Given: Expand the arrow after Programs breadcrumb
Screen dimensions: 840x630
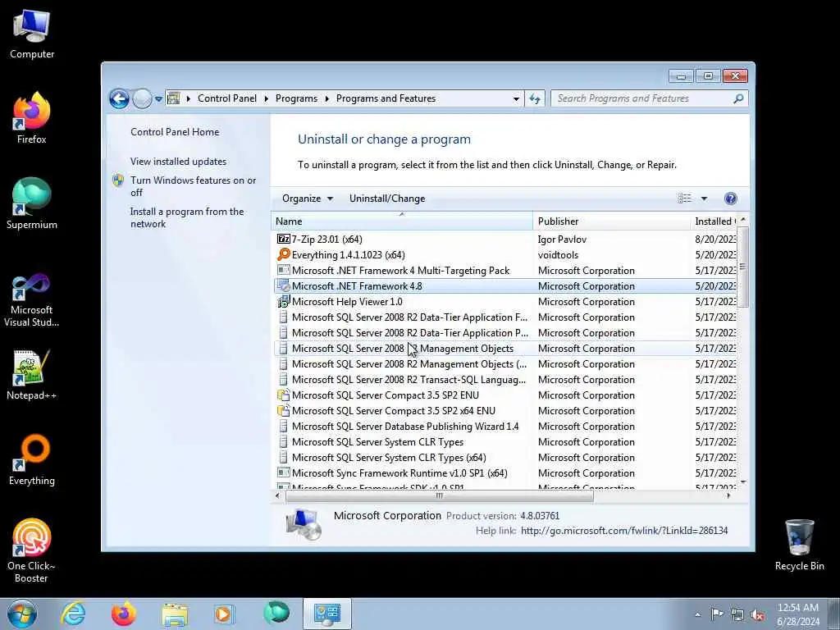Looking at the screenshot, I should coord(326,98).
